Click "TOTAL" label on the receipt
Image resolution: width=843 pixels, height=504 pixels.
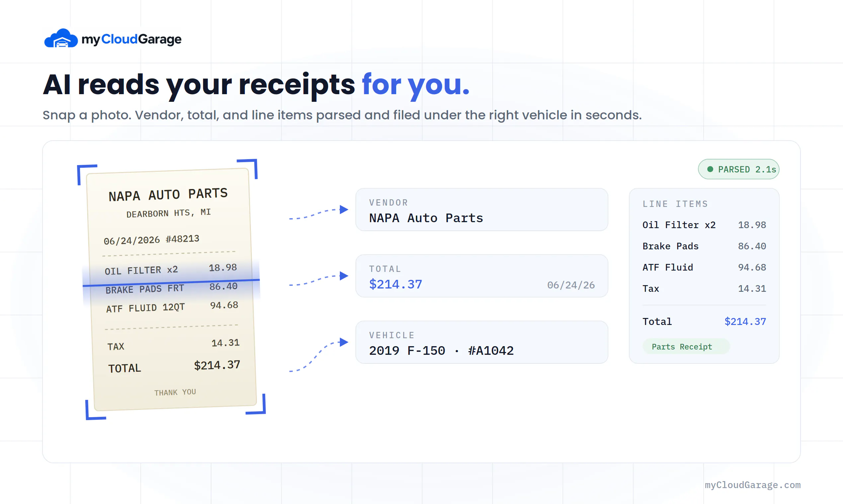pyautogui.click(x=124, y=368)
